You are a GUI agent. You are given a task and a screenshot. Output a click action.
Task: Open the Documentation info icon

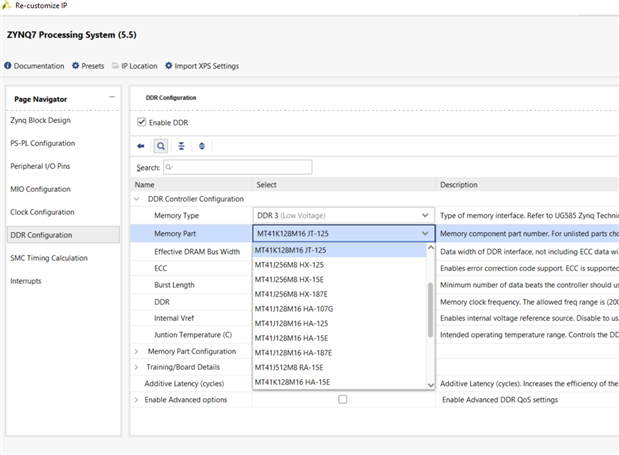(8, 66)
